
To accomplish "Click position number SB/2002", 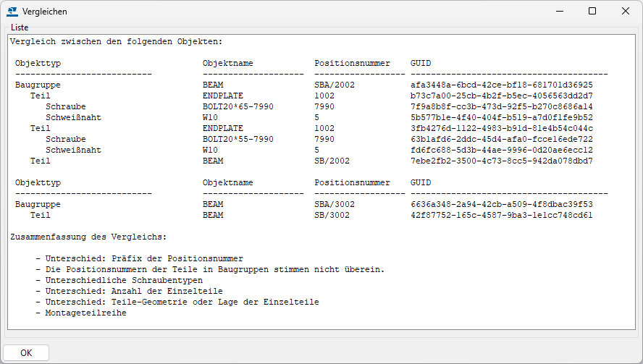I will (332, 161).
